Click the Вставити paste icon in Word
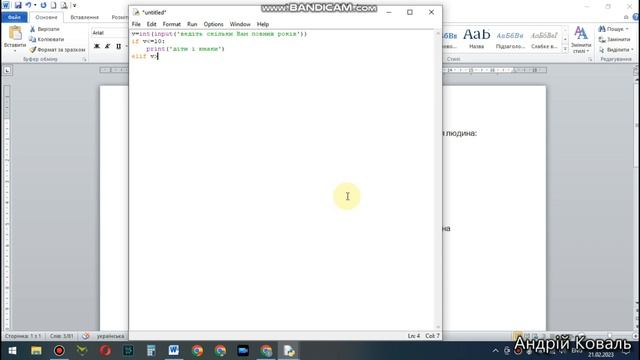Image resolution: width=640 pixels, height=360 pixels. point(15,33)
